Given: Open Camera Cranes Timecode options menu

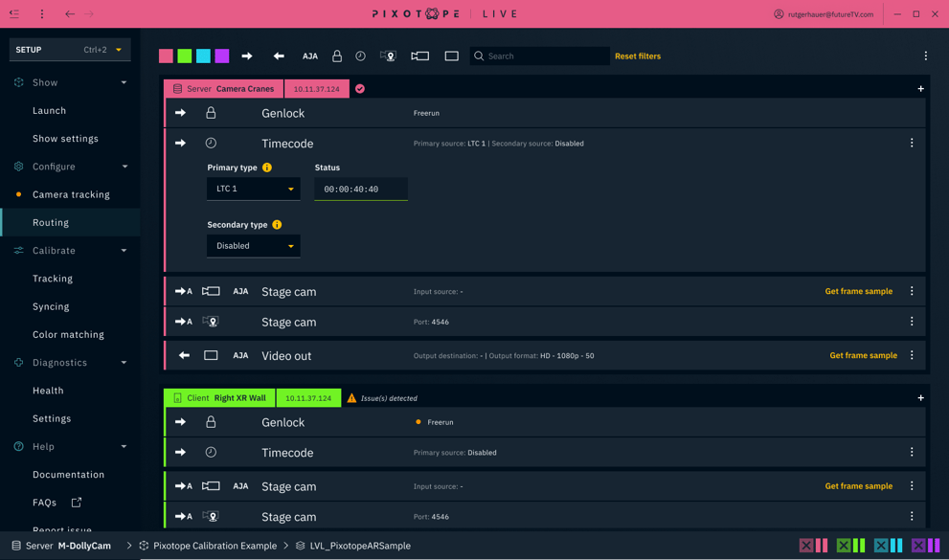Looking at the screenshot, I should coord(912,144).
